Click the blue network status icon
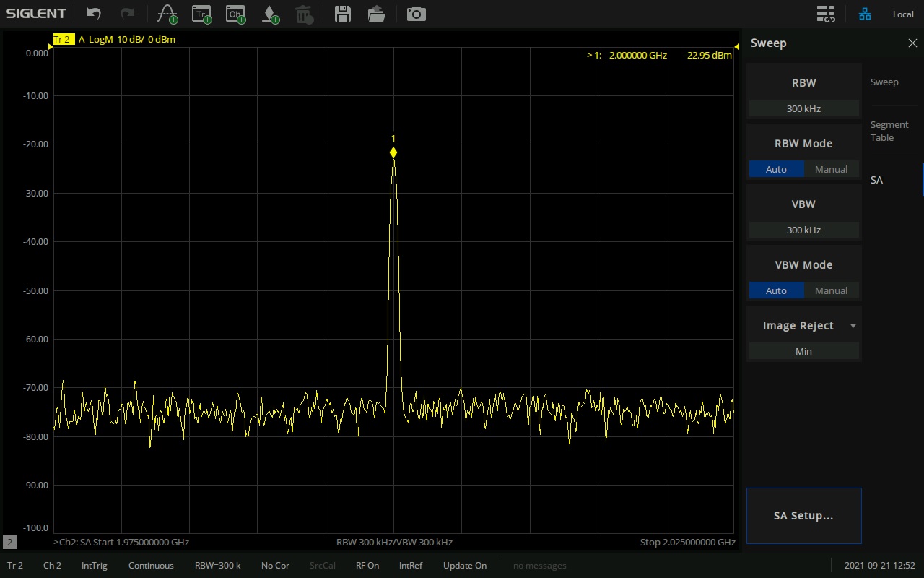 [x=865, y=14]
